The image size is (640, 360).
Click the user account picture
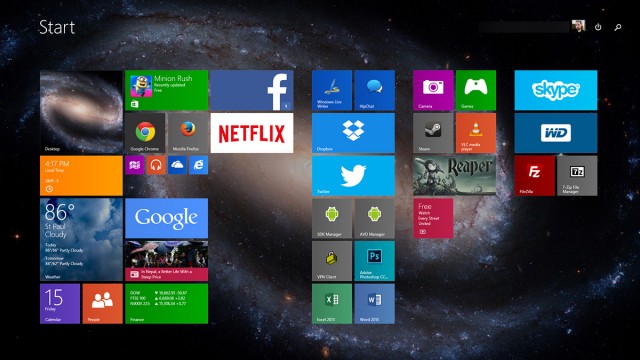click(578, 27)
